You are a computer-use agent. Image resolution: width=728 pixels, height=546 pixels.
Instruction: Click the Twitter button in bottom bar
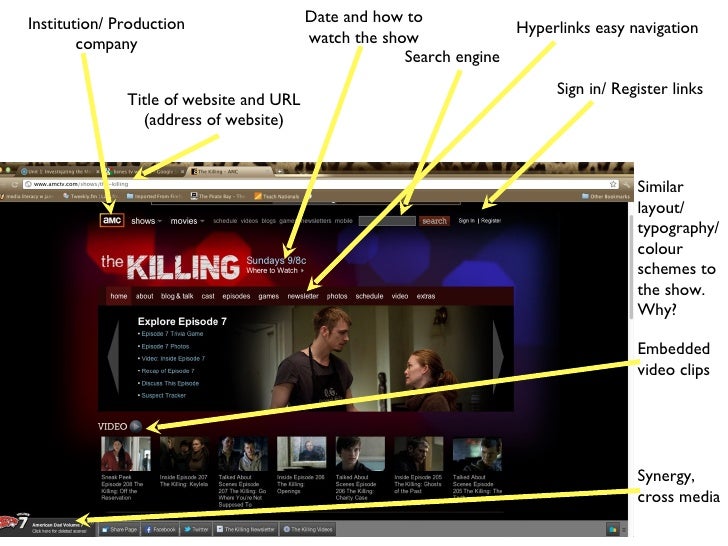pos(195,529)
